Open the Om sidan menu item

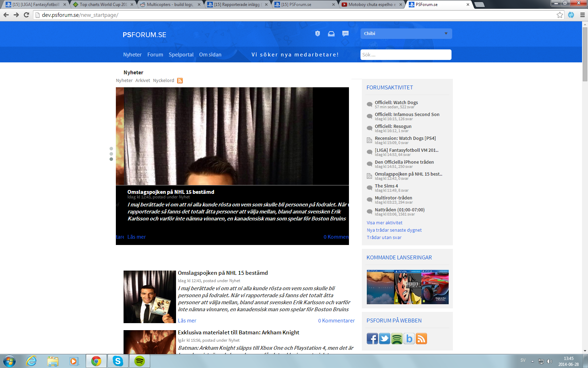pos(210,55)
